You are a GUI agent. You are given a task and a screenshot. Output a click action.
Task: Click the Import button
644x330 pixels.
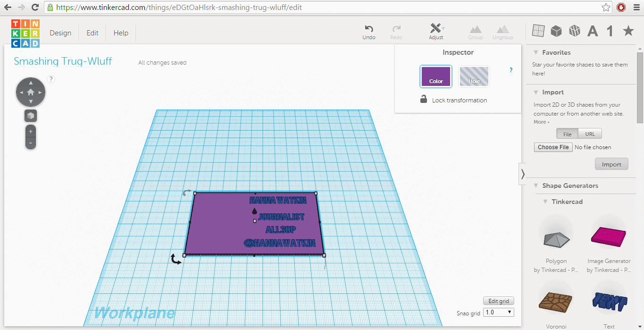point(611,164)
